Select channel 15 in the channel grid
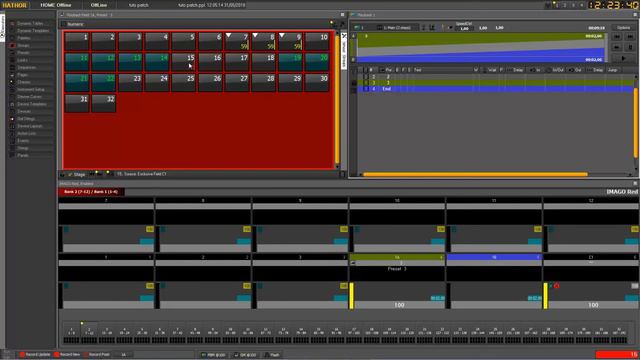640x360 pixels. pos(183,62)
